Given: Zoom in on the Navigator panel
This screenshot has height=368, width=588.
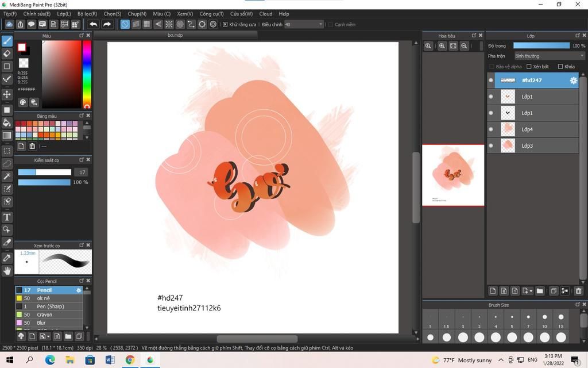Looking at the screenshot, I should pyautogui.click(x=442, y=46).
